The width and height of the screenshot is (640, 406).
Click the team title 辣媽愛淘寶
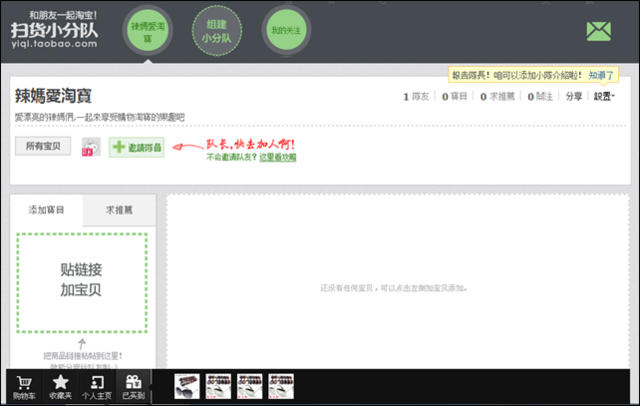[53, 96]
